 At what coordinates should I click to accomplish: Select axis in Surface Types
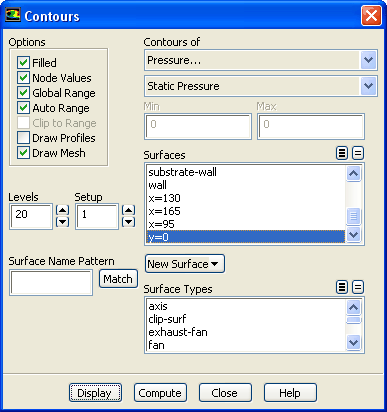[246, 306]
